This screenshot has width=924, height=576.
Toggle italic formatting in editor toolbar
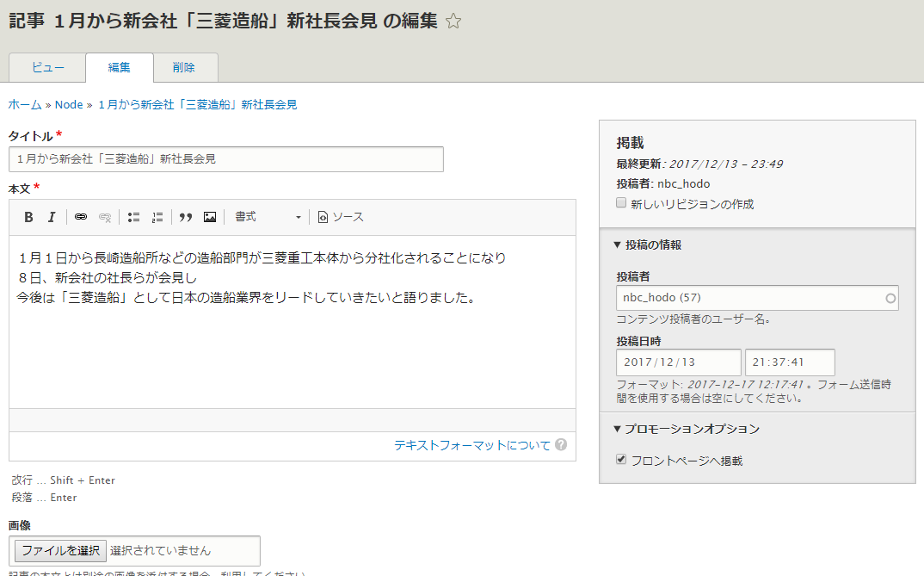tap(52, 217)
